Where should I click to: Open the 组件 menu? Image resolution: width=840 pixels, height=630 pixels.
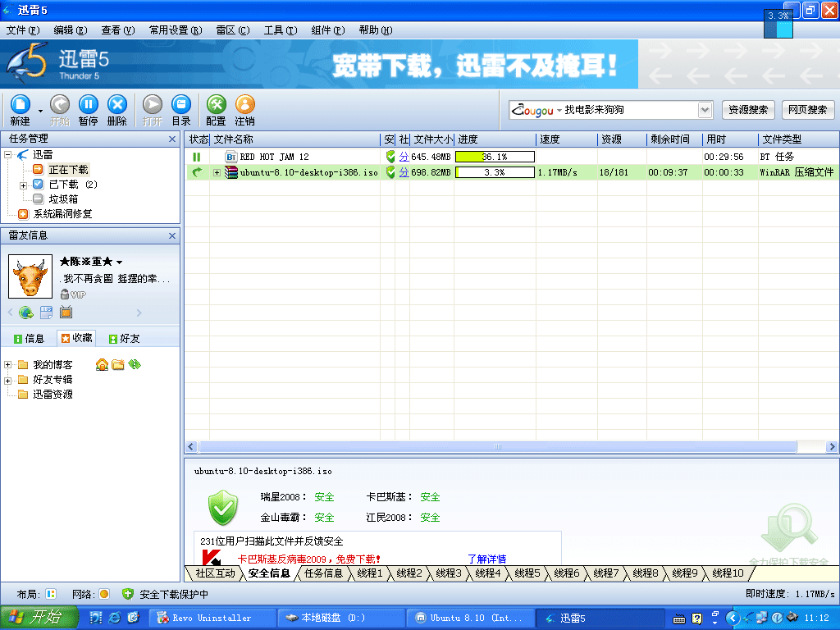(328, 30)
